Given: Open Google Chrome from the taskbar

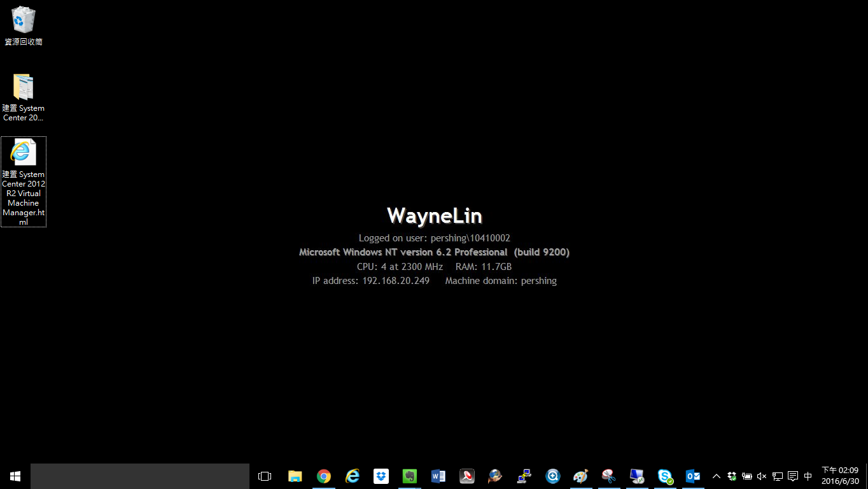Looking at the screenshot, I should (324, 476).
